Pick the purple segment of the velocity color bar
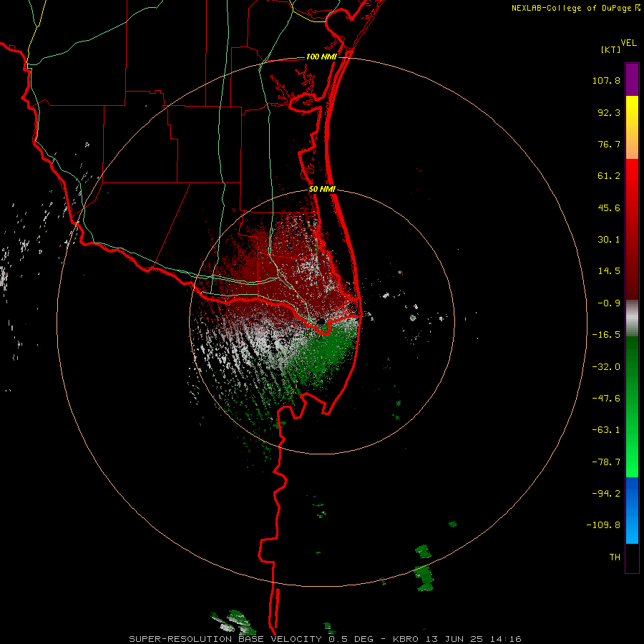 click(x=632, y=79)
